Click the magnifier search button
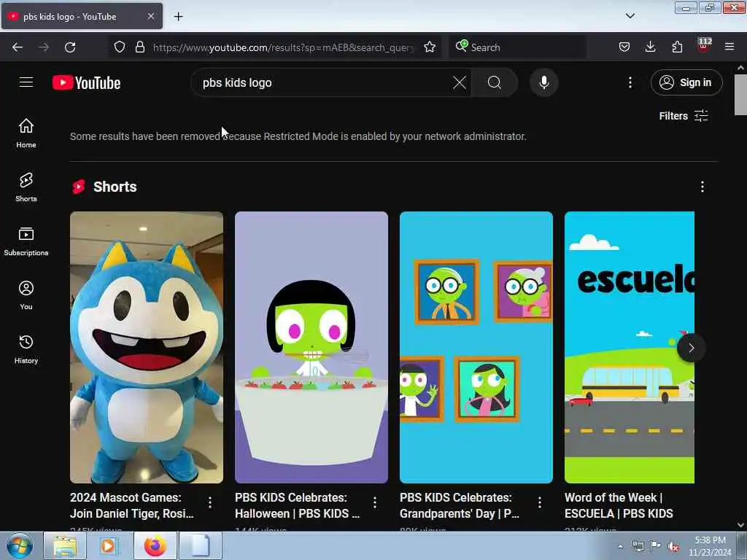Viewport: 747px width, 560px height. pos(495,82)
